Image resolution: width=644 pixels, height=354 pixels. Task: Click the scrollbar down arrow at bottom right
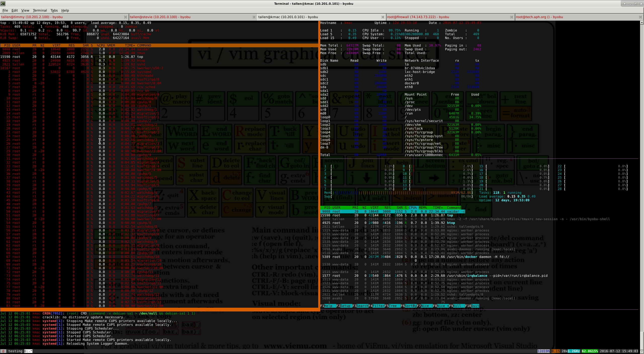click(642, 351)
